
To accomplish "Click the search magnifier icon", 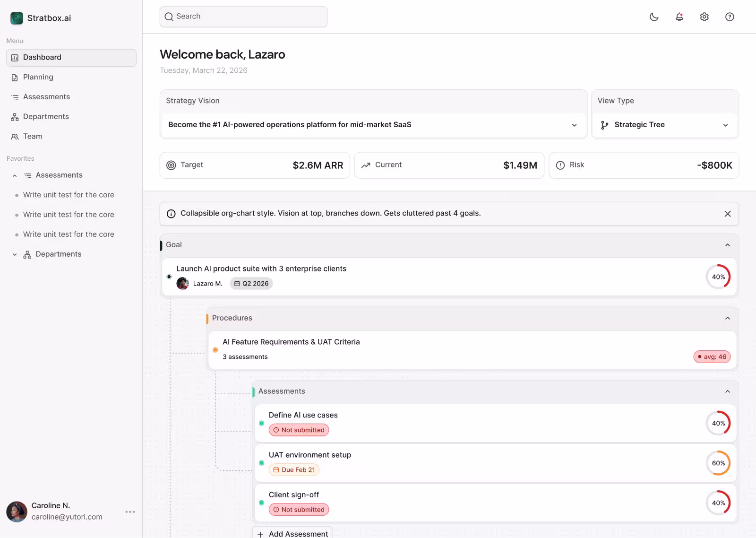I will [169, 17].
